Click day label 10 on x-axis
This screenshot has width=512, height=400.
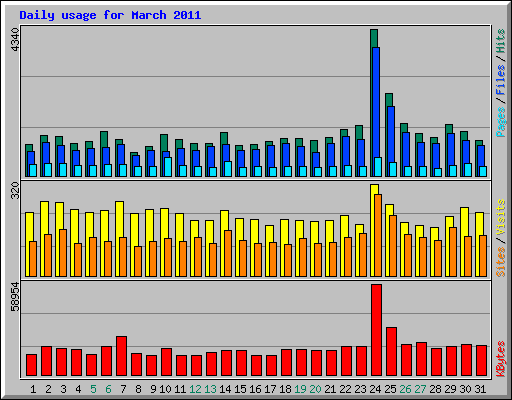pos(165,389)
